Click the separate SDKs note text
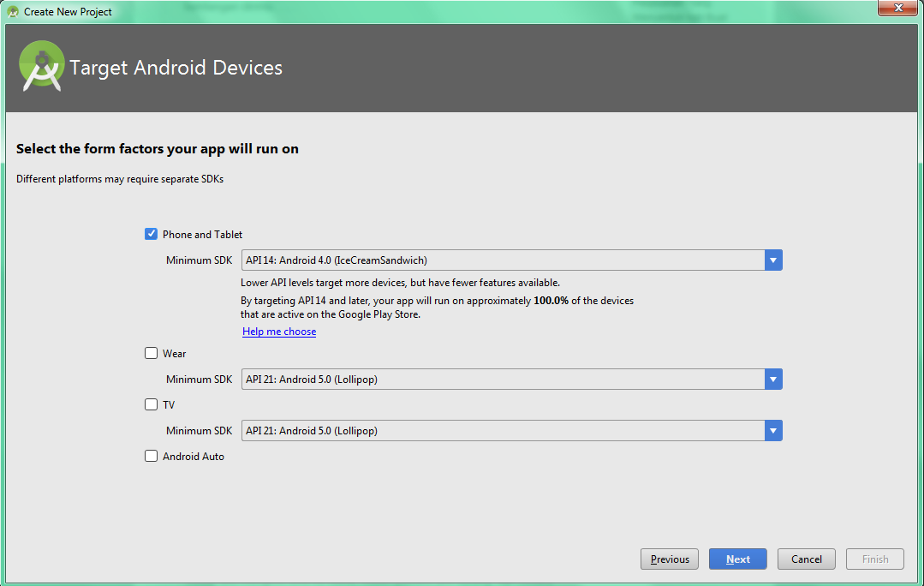Viewport: 924px width, 586px height. coord(120,179)
